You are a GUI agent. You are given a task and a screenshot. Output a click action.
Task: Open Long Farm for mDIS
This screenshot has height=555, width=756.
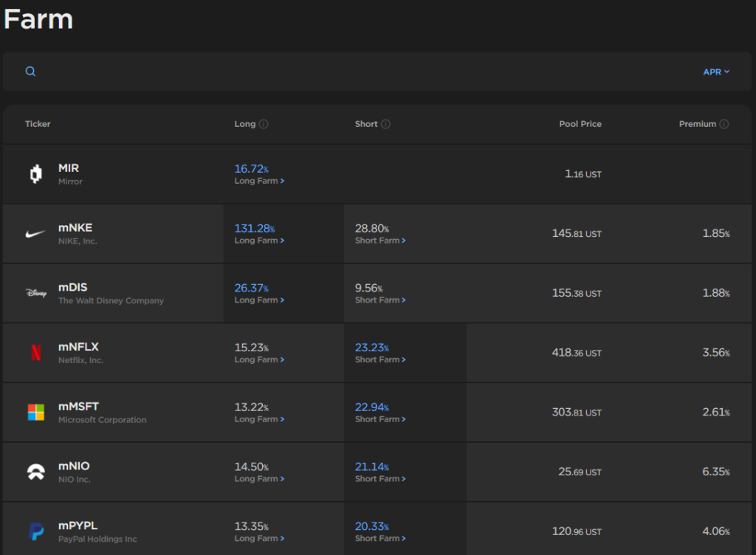tap(259, 300)
